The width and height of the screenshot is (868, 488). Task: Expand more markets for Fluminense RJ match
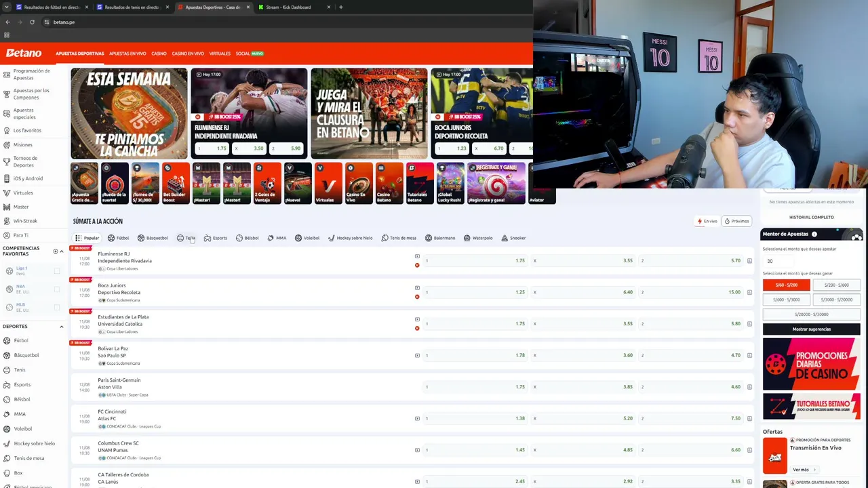coord(749,261)
